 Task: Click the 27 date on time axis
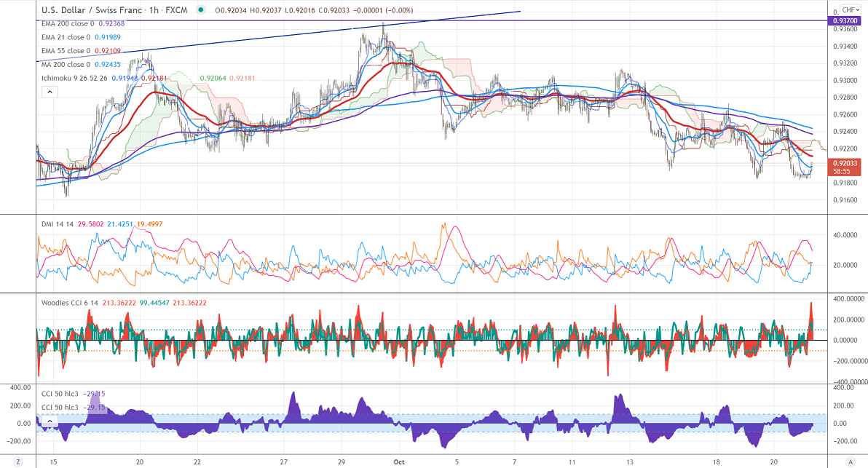284,462
